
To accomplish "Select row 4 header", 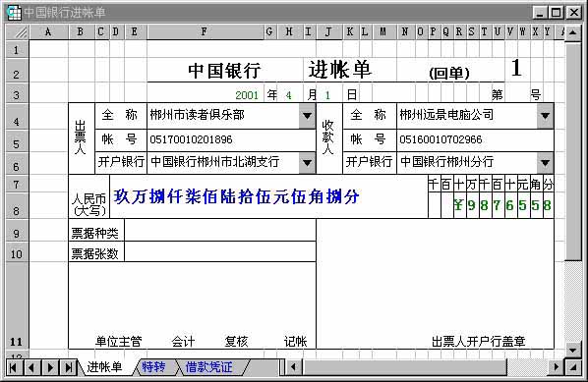I will tap(17, 117).
